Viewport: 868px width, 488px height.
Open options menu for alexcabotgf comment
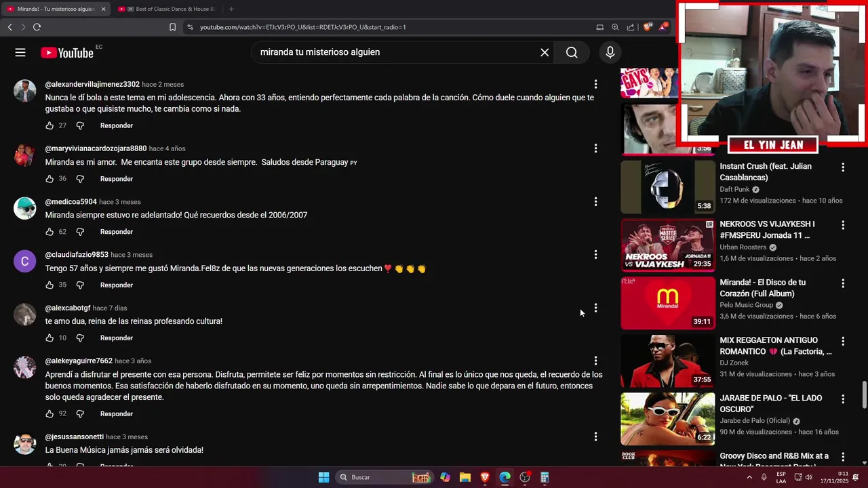[595, 308]
